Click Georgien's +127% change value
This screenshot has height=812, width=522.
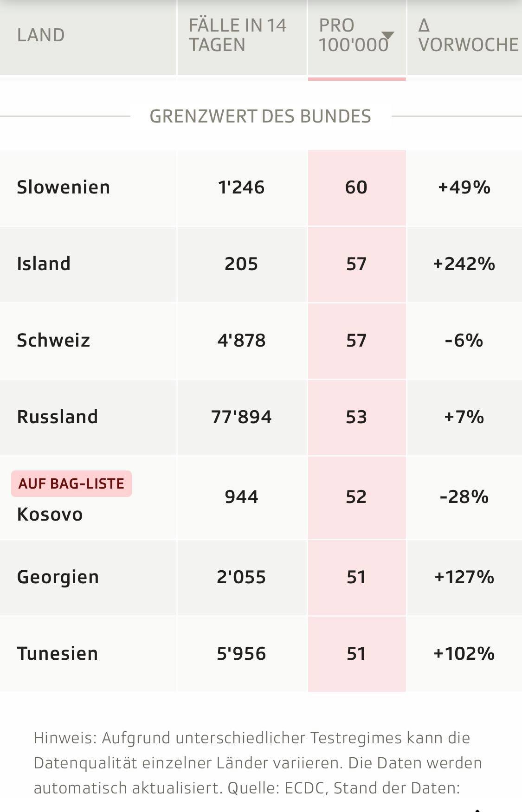point(464,577)
